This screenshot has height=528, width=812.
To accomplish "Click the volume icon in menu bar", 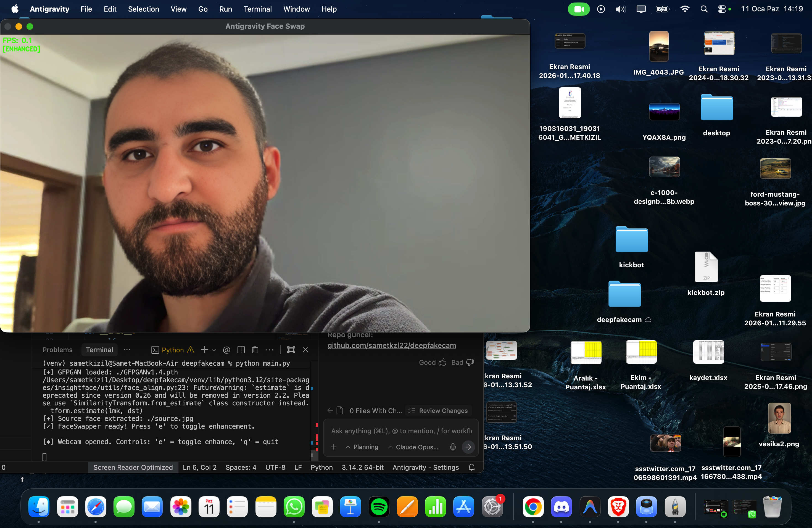I will pyautogui.click(x=620, y=9).
